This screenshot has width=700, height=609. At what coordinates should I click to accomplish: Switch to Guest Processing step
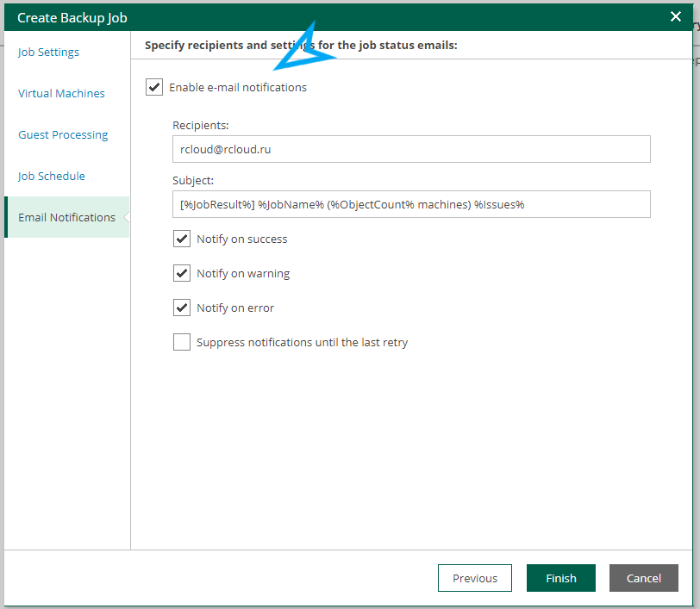click(63, 134)
